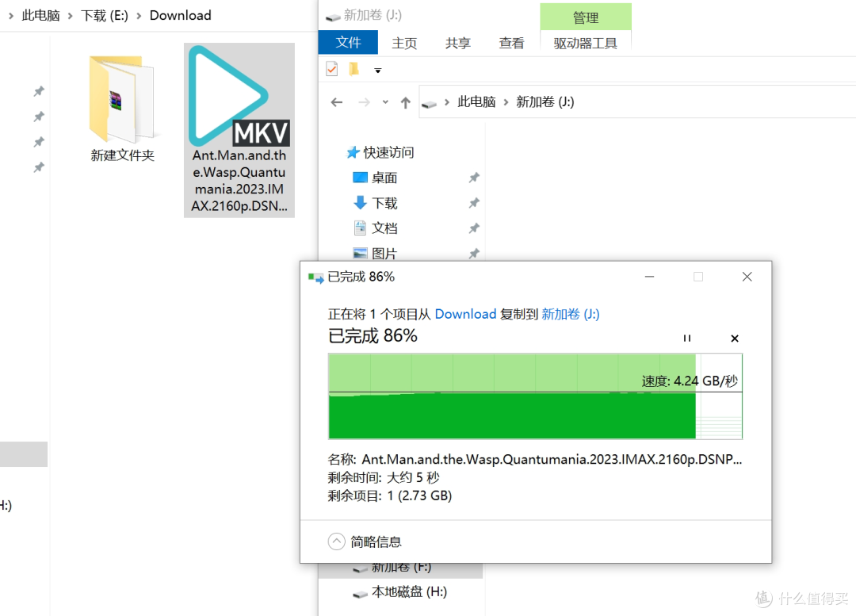This screenshot has height=616, width=856.
Task: Click the third pin icon in left window
Action: pyautogui.click(x=39, y=142)
